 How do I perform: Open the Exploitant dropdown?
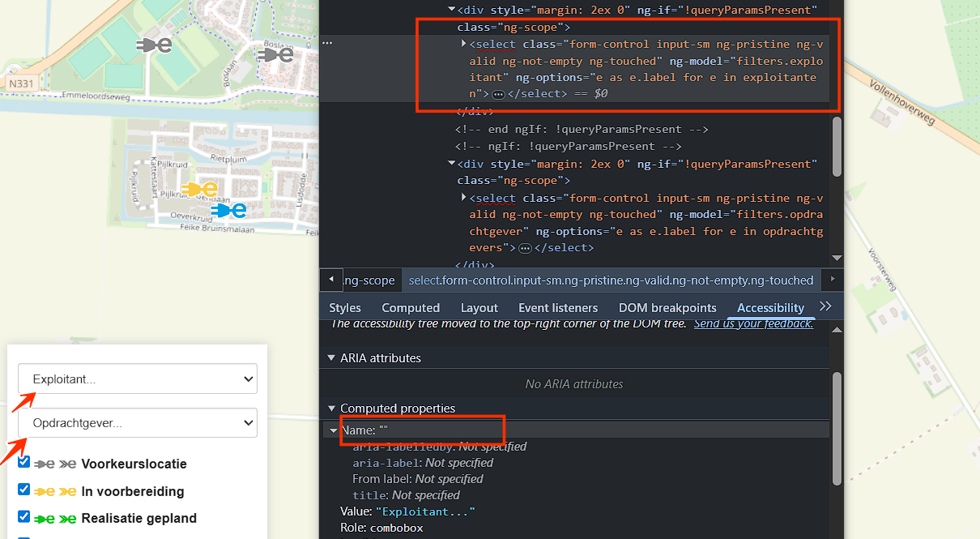[x=137, y=379]
